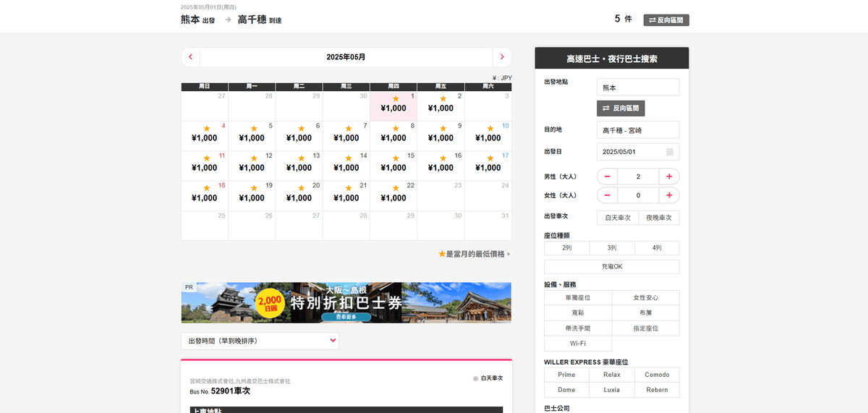Select Luxia luxury seat filter
This screenshot has width=868, height=413.
point(612,390)
